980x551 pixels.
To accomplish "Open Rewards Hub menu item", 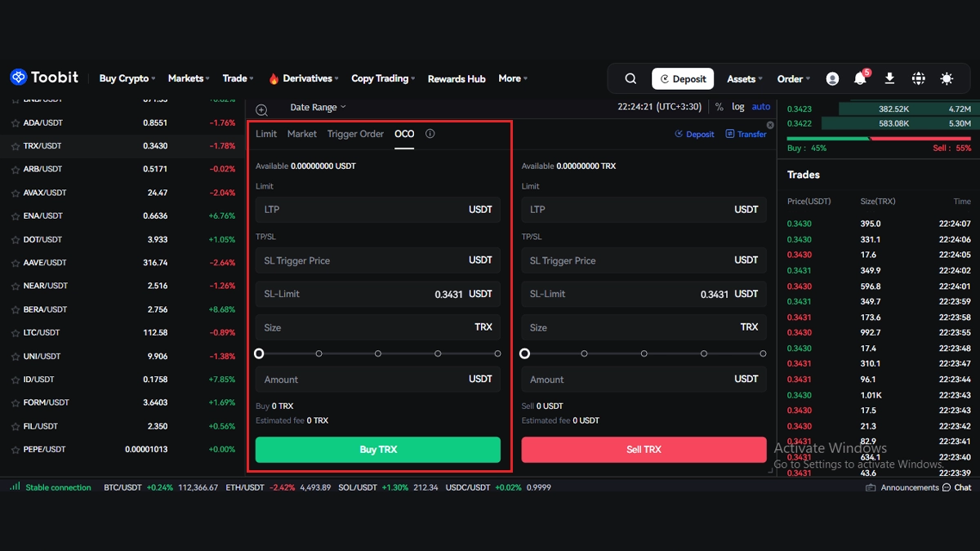I will (457, 78).
